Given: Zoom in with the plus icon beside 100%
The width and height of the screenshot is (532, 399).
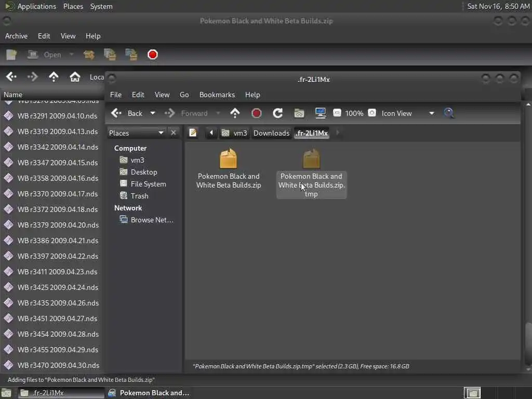Looking at the screenshot, I should tap(372, 113).
